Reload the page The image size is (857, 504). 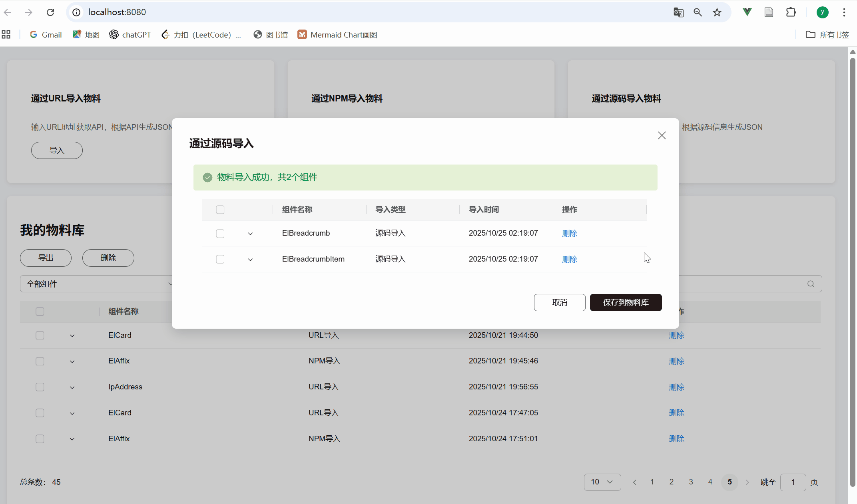[50, 12]
